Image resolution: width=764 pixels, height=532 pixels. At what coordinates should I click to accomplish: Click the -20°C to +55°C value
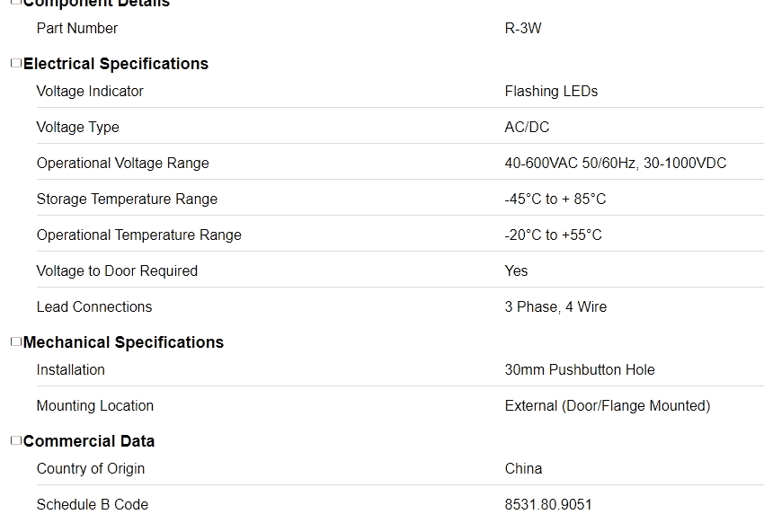(553, 235)
